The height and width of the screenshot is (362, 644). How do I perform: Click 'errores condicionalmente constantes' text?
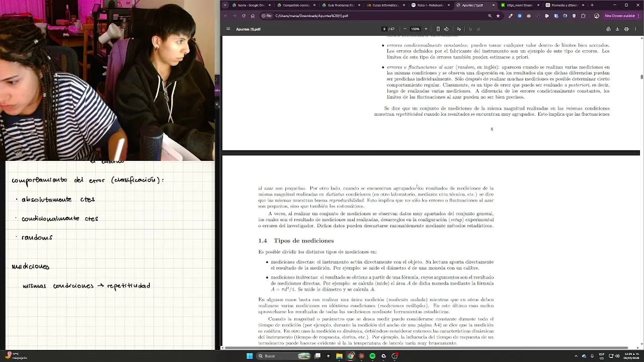[x=427, y=45]
